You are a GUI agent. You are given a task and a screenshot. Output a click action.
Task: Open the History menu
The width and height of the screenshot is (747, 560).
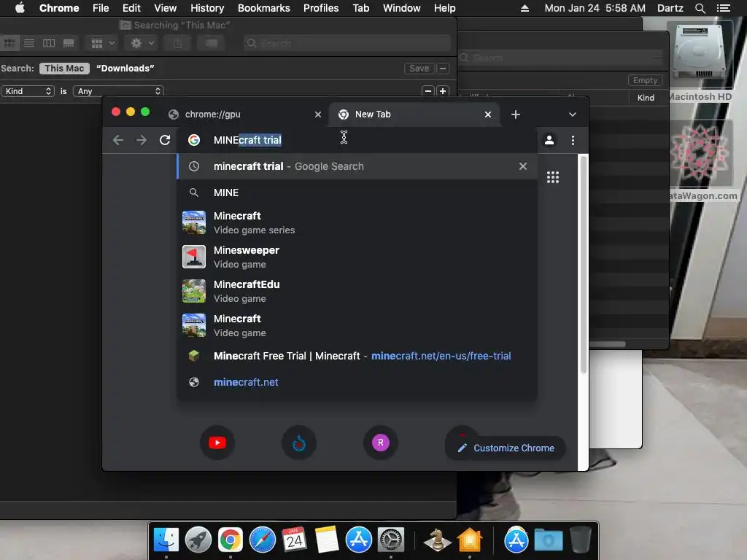point(207,8)
